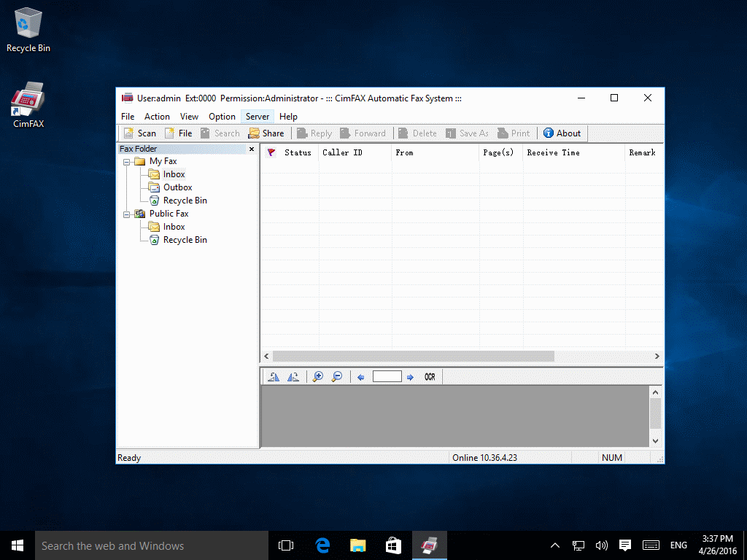Open the volume control tray icon
Screen dimensions: 747x560
[x=602, y=545]
